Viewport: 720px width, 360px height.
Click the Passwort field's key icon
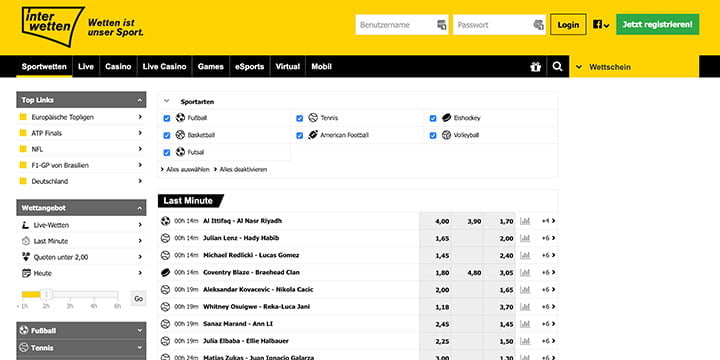click(539, 25)
